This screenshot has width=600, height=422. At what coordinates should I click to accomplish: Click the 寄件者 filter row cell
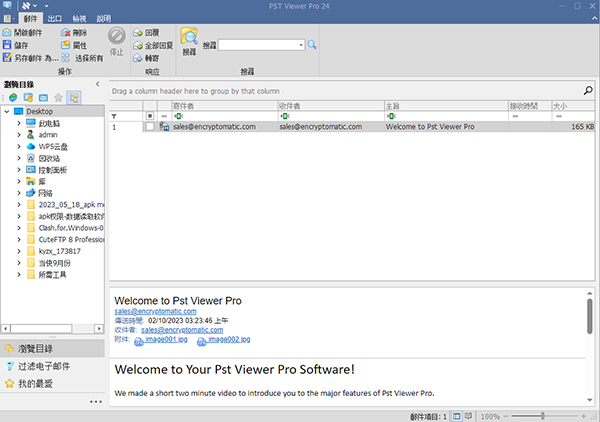pos(225,116)
